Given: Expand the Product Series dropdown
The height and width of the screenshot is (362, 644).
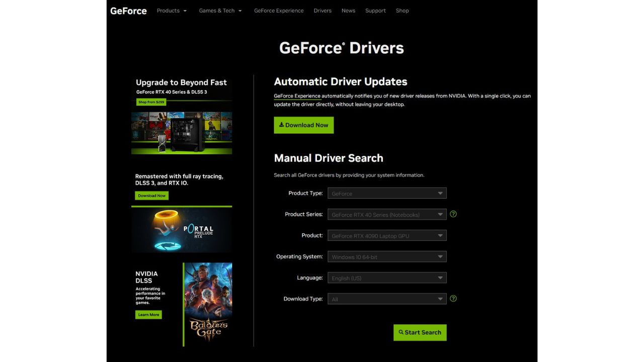Looking at the screenshot, I should pyautogui.click(x=387, y=214).
